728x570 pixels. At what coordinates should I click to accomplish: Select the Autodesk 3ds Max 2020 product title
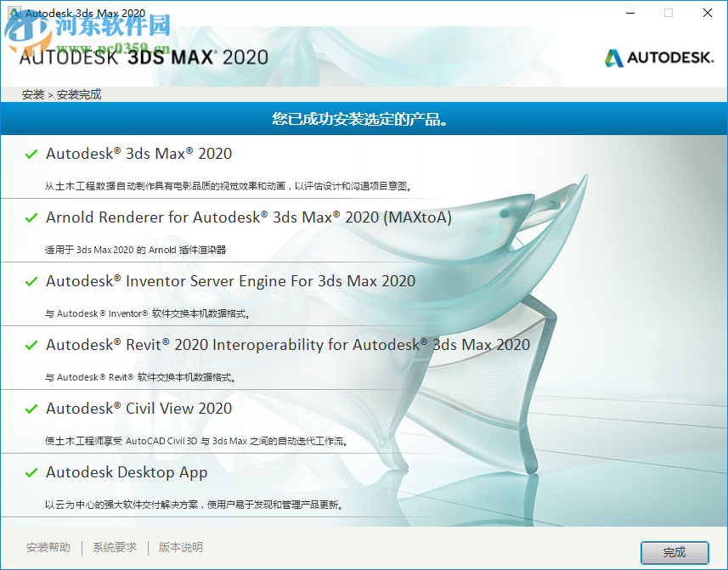138,155
